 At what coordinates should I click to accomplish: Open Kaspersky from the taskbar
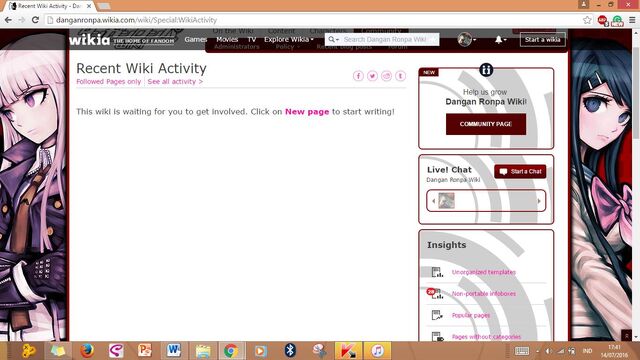[x=348, y=350]
